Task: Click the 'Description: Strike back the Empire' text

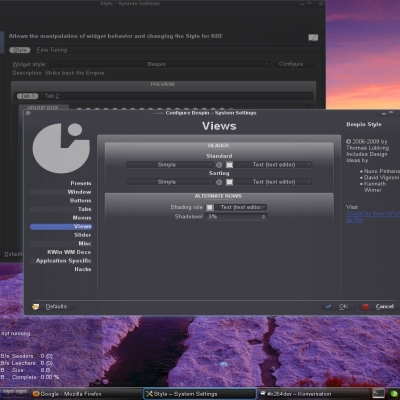Action: [58, 73]
